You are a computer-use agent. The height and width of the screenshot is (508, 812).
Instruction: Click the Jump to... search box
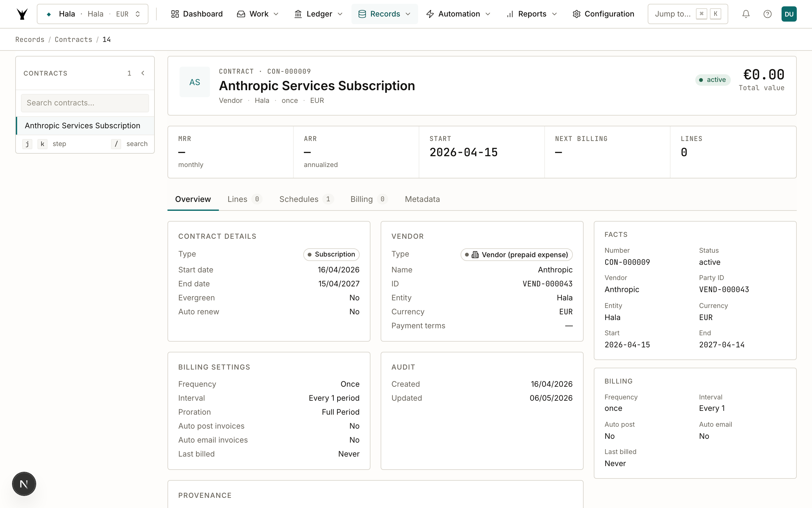(x=688, y=14)
